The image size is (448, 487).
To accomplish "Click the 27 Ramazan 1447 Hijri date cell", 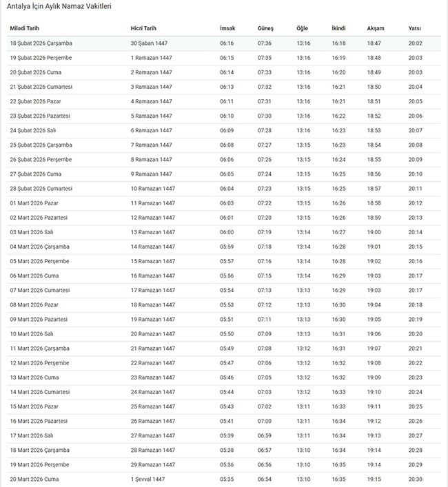I will [152, 436].
